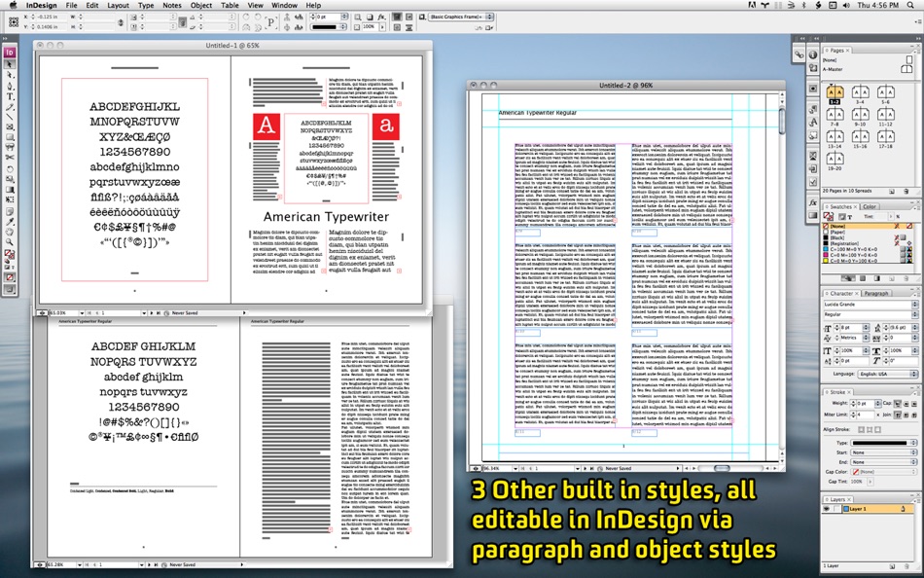Screen dimensions: 924x578
Task: Open the Gradient panel icon
Action: (x=813, y=215)
